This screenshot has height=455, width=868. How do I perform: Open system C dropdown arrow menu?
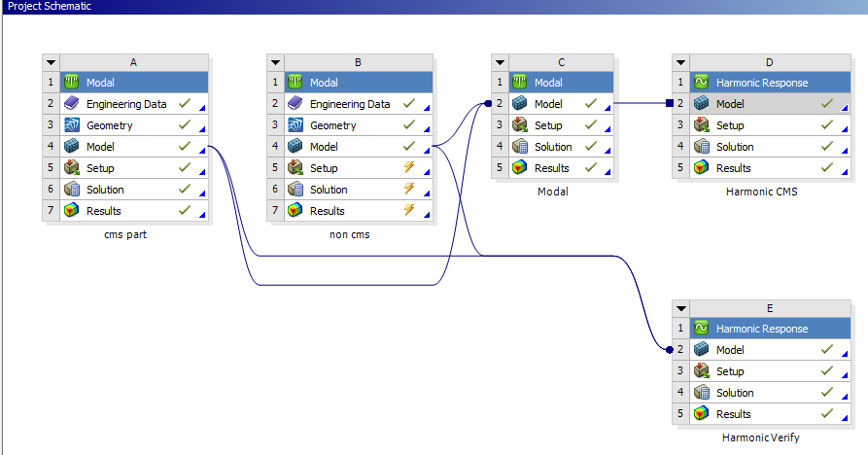[x=500, y=62]
